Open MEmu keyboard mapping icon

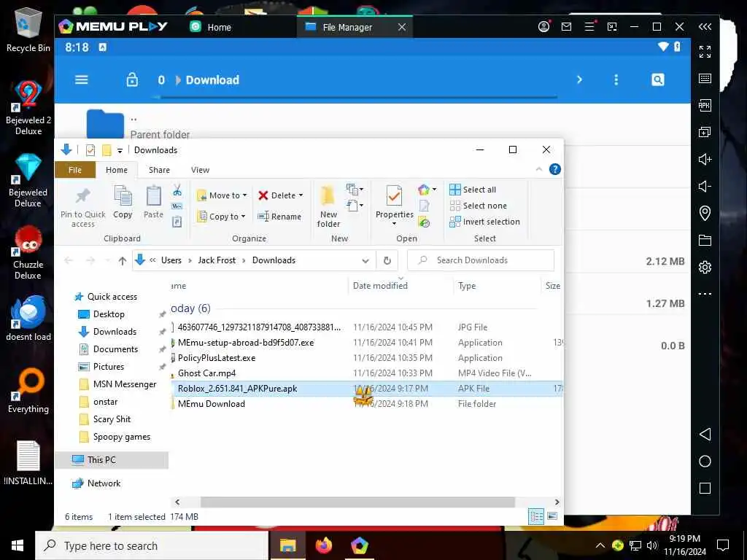pyautogui.click(x=705, y=78)
